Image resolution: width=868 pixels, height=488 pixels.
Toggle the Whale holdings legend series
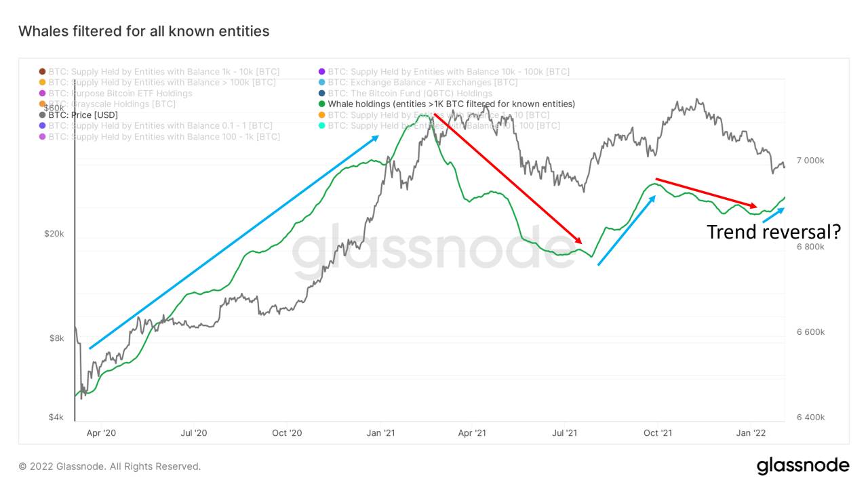pos(451,104)
